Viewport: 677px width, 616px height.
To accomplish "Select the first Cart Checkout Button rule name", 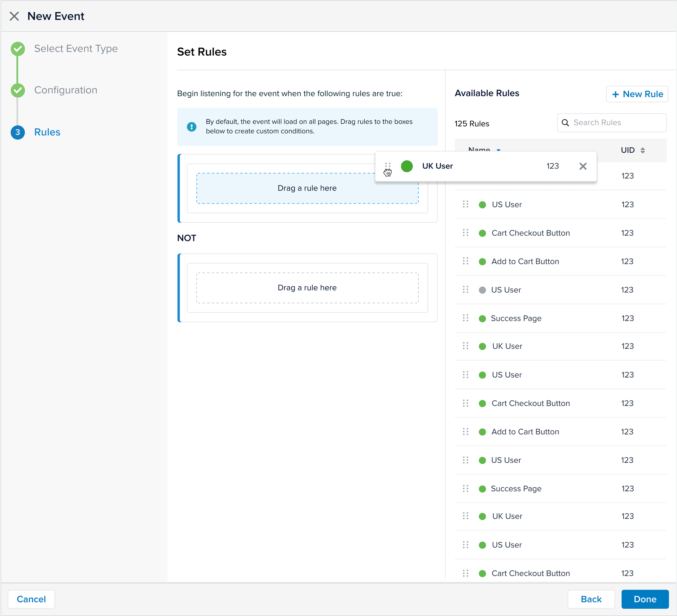I will (x=531, y=233).
